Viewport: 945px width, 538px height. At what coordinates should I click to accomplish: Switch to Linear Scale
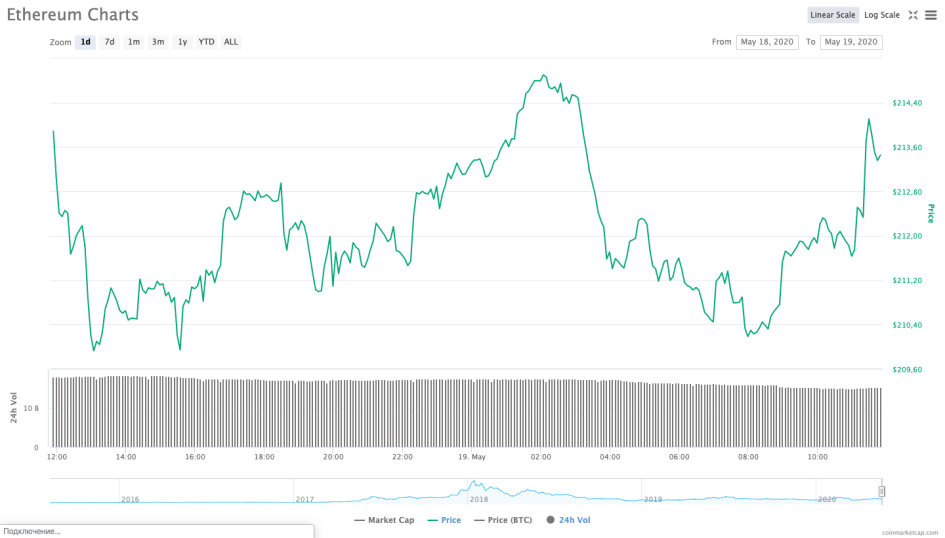pos(833,15)
